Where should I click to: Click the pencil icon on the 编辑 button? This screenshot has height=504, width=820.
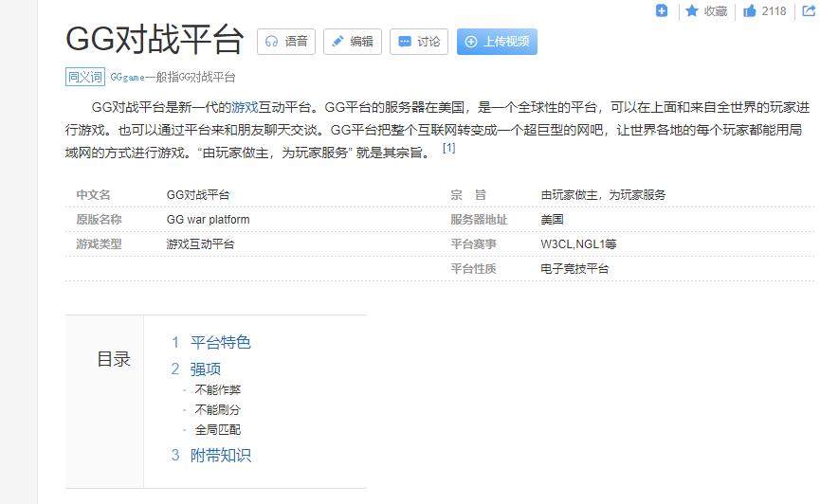(337, 42)
